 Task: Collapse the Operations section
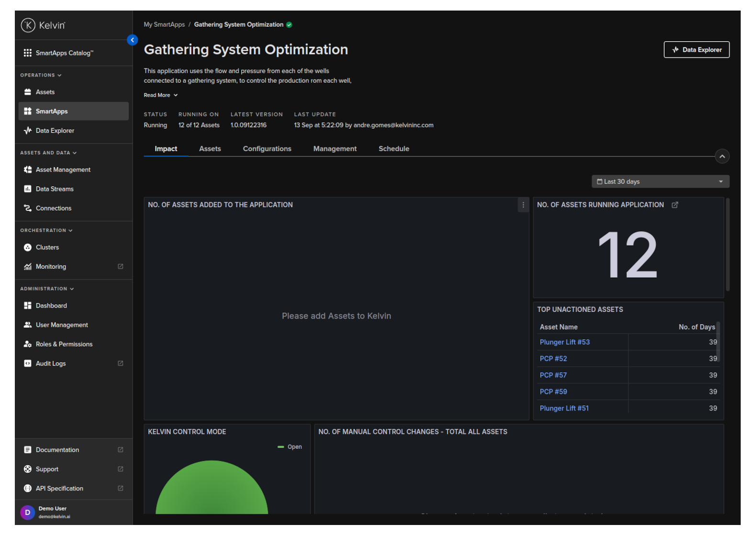[x=41, y=75]
